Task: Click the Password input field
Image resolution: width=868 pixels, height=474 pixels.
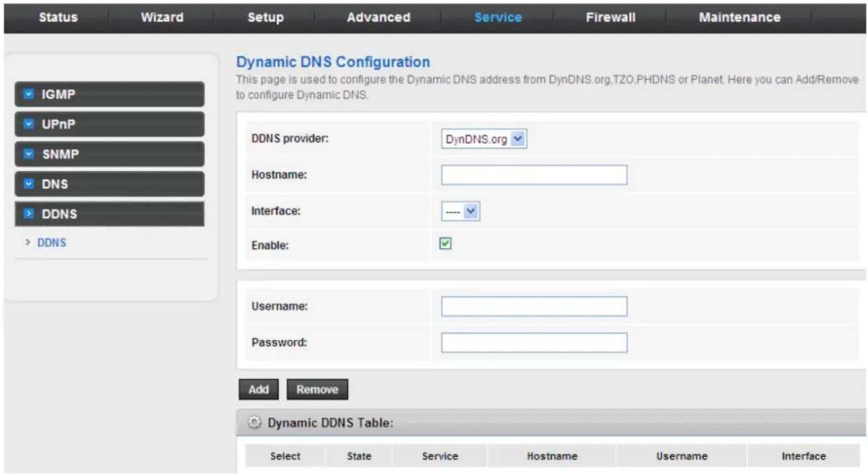Action: [x=534, y=343]
